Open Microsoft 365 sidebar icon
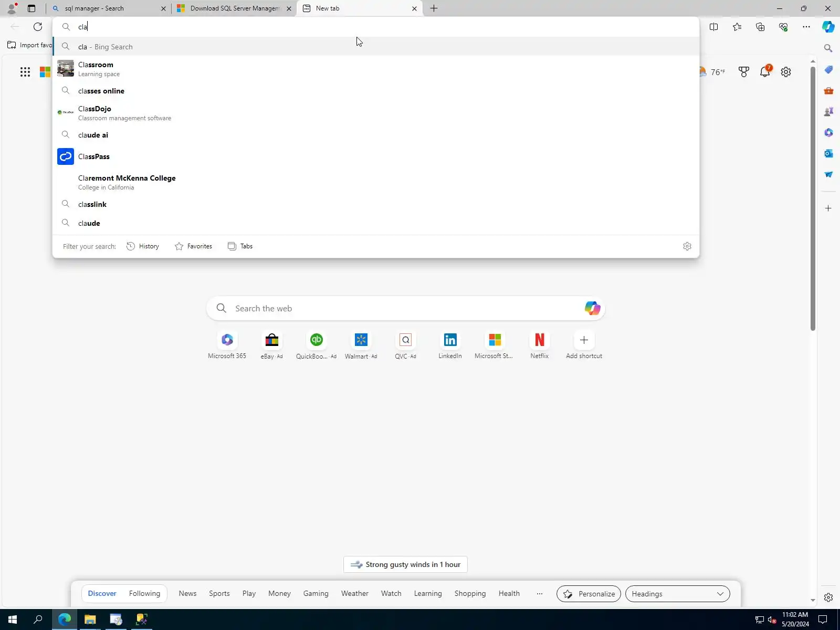The width and height of the screenshot is (840, 630). (x=828, y=133)
